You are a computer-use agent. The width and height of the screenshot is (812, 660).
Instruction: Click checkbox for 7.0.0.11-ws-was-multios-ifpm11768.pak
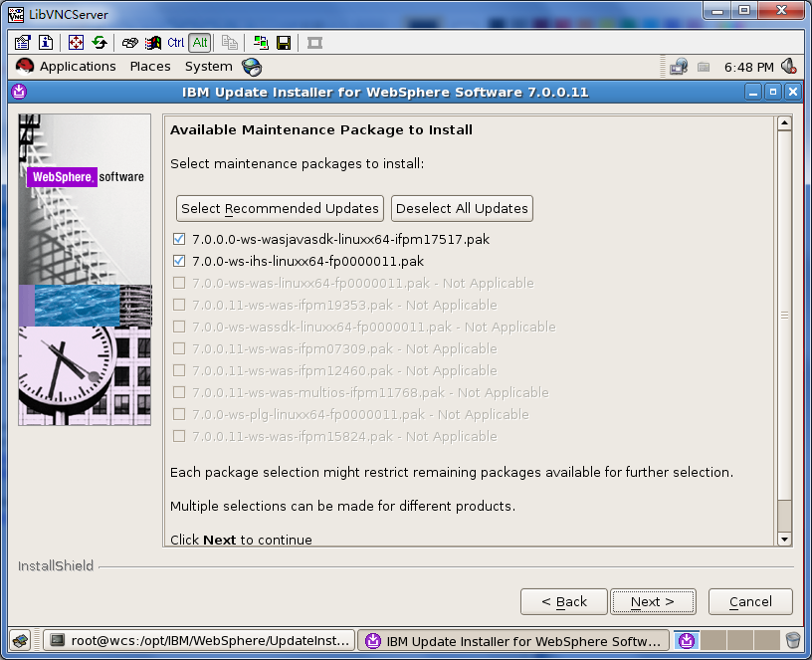pos(179,392)
